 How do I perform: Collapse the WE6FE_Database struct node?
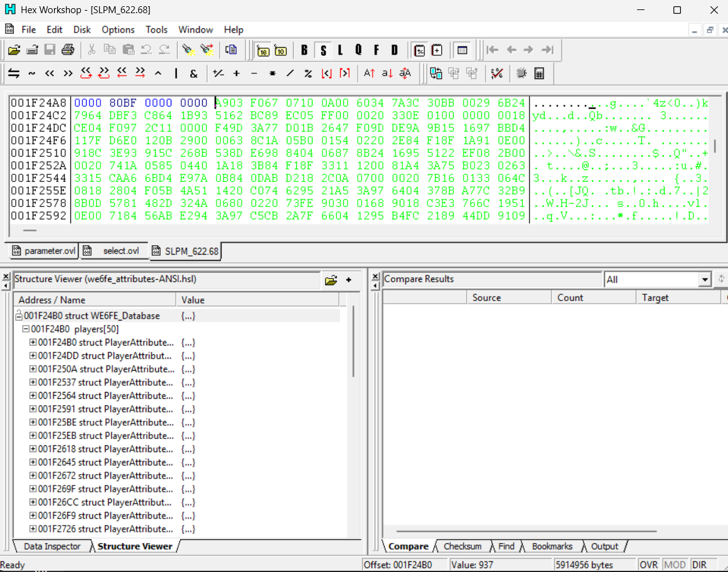(x=19, y=316)
